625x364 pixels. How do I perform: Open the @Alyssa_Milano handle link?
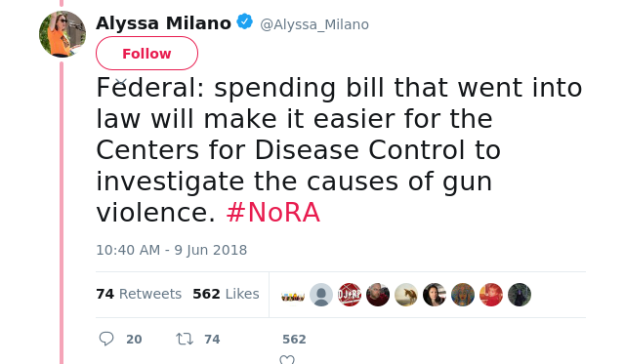coord(314,24)
